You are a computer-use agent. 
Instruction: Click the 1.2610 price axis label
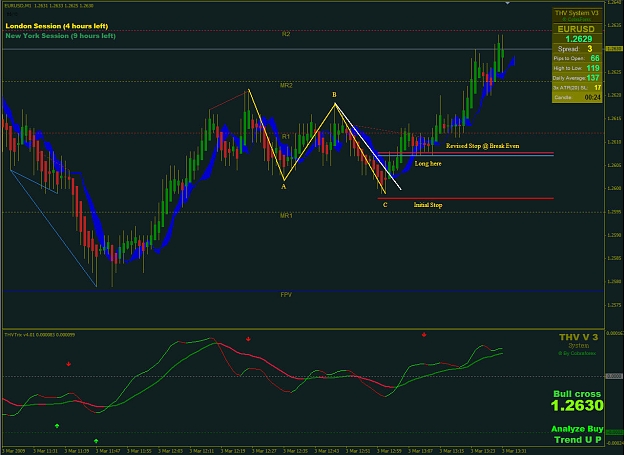pos(614,142)
